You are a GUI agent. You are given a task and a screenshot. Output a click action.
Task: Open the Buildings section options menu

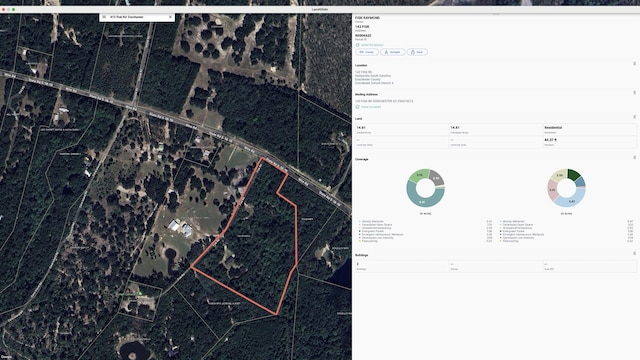pos(634,253)
